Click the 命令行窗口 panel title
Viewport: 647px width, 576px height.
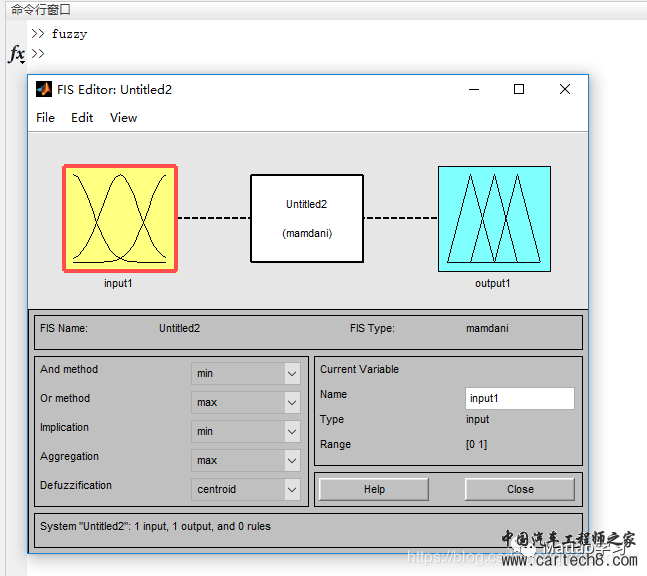[41, 9]
